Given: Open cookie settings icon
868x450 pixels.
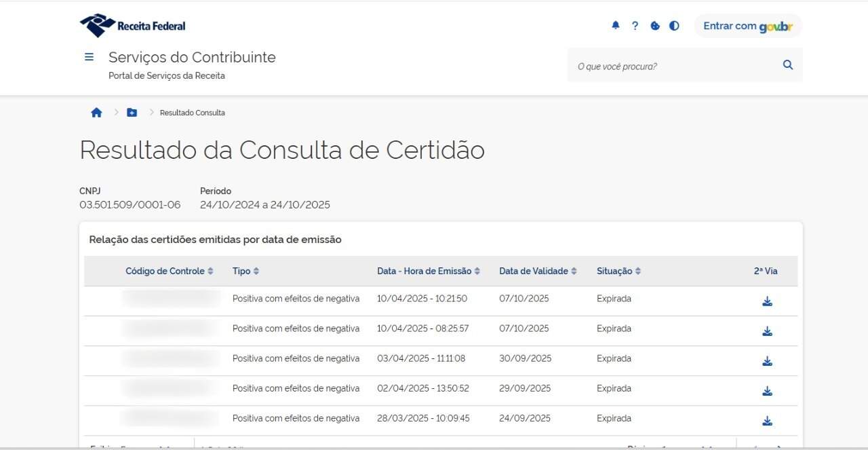Looking at the screenshot, I should point(655,26).
